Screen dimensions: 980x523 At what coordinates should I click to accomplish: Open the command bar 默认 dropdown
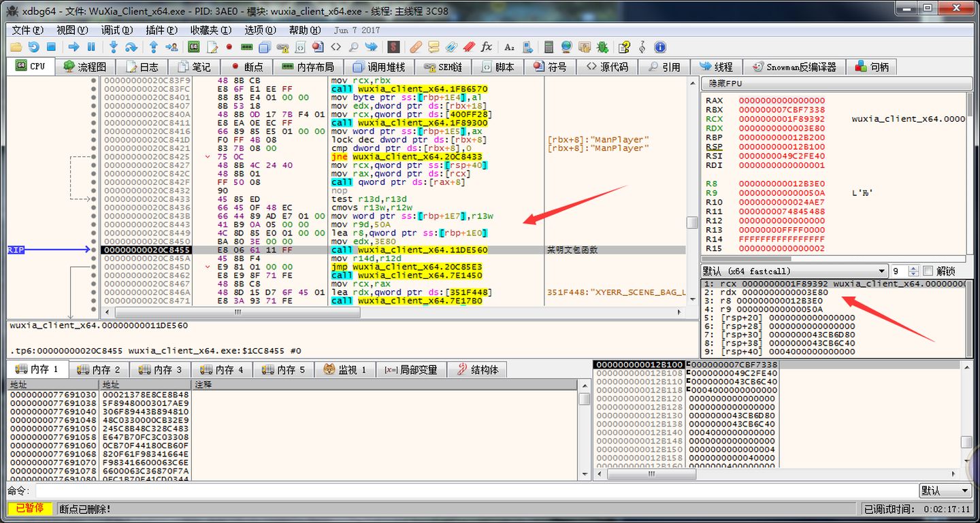point(946,490)
